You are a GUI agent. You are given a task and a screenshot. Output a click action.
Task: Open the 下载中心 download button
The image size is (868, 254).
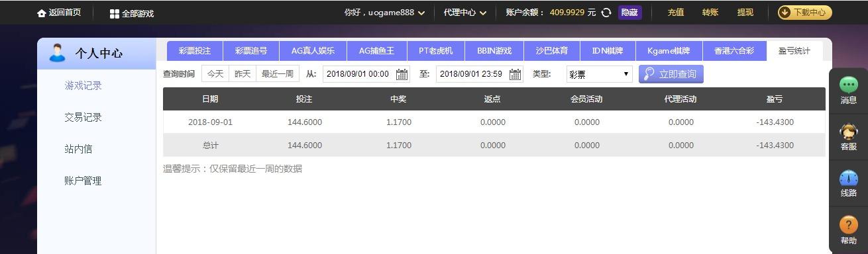click(x=804, y=13)
